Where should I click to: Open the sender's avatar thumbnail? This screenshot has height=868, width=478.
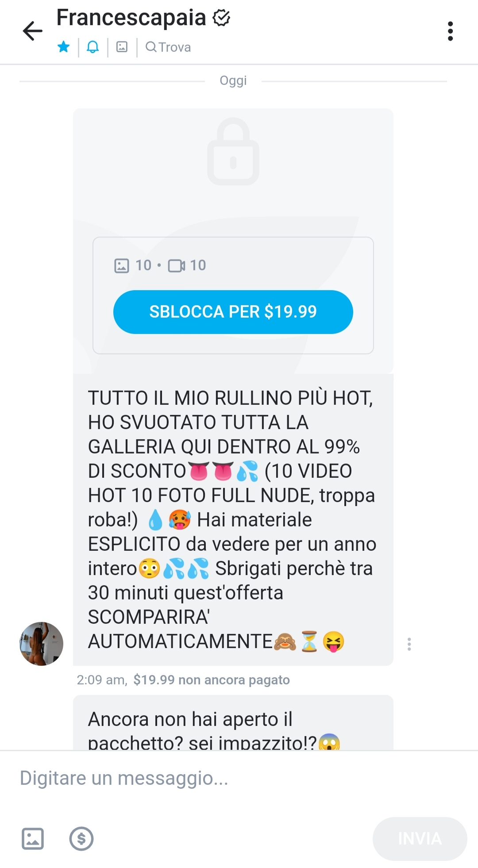click(42, 644)
